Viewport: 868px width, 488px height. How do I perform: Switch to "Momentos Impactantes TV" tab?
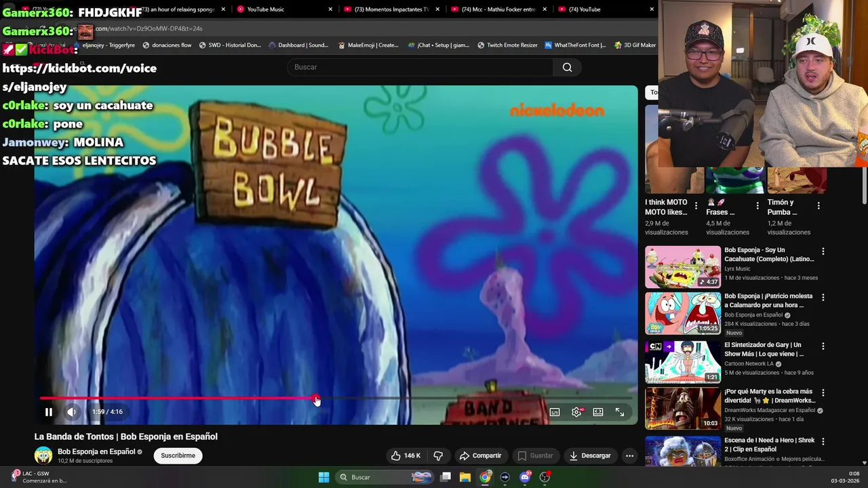[x=392, y=9]
